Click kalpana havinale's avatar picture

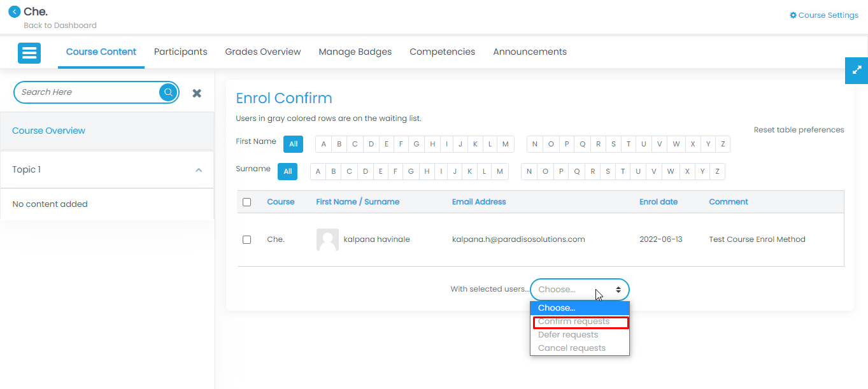327,240
